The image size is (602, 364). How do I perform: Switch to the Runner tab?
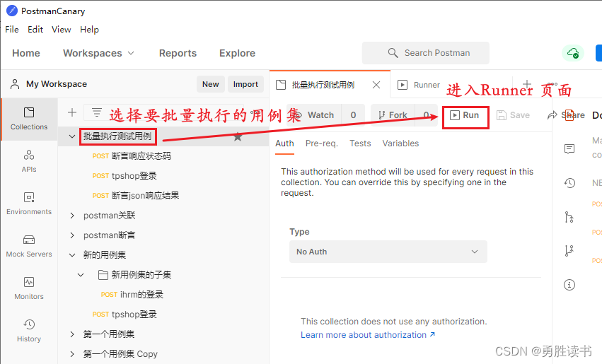coord(419,85)
